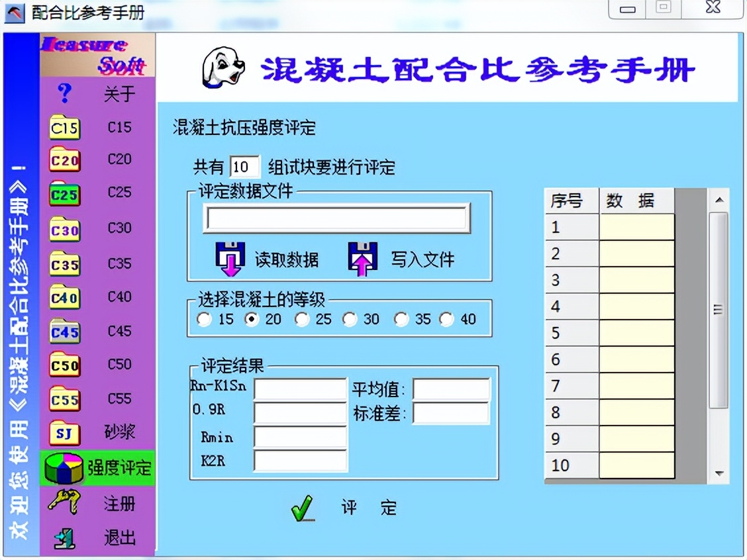The height and width of the screenshot is (560, 747).
Task: Click the scrollbar down arrow on data table
Action: click(719, 474)
